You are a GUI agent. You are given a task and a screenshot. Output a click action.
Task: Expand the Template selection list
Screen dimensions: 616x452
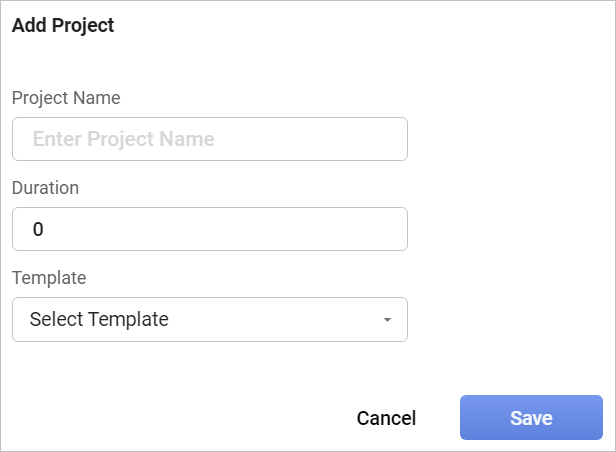(x=387, y=320)
